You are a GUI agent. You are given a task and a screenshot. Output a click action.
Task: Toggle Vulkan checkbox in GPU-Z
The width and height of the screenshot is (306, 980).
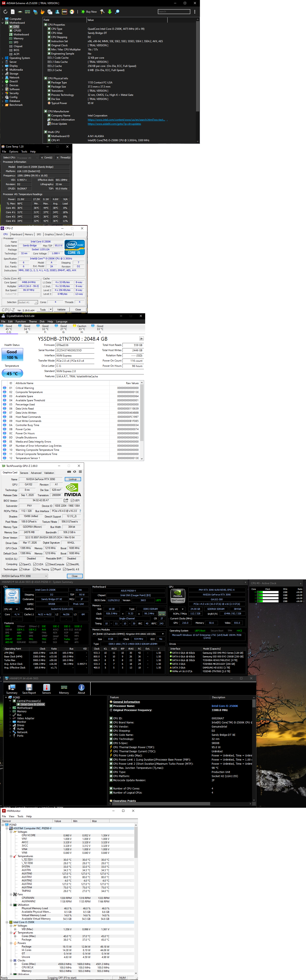pyautogui.click(x=21, y=569)
